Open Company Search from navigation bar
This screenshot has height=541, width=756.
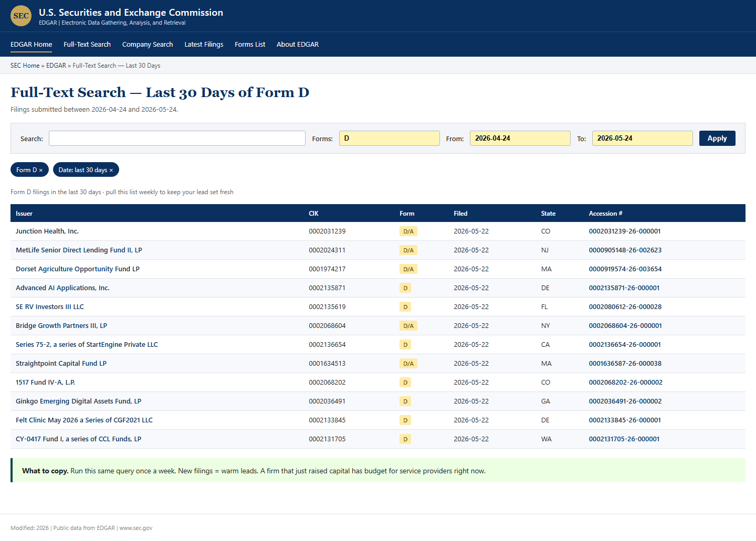[148, 44]
